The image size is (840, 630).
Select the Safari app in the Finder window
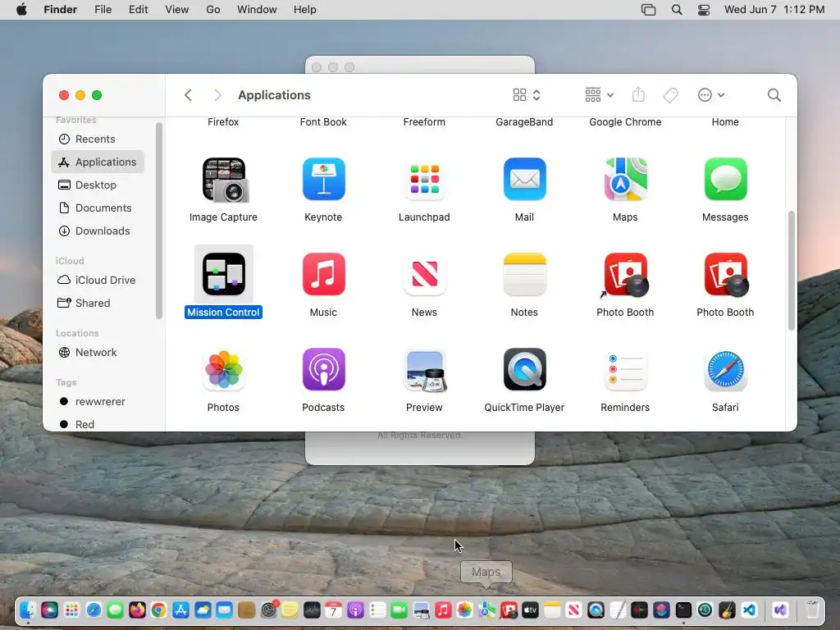point(725,370)
